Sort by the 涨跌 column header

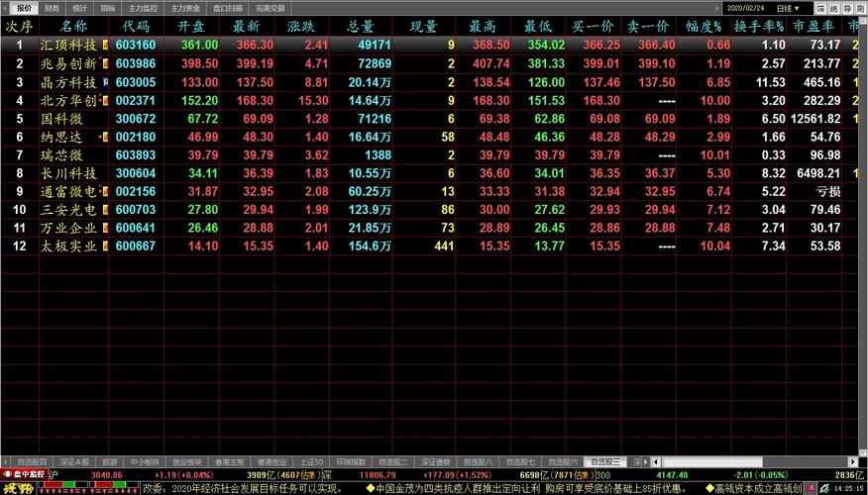click(x=301, y=26)
